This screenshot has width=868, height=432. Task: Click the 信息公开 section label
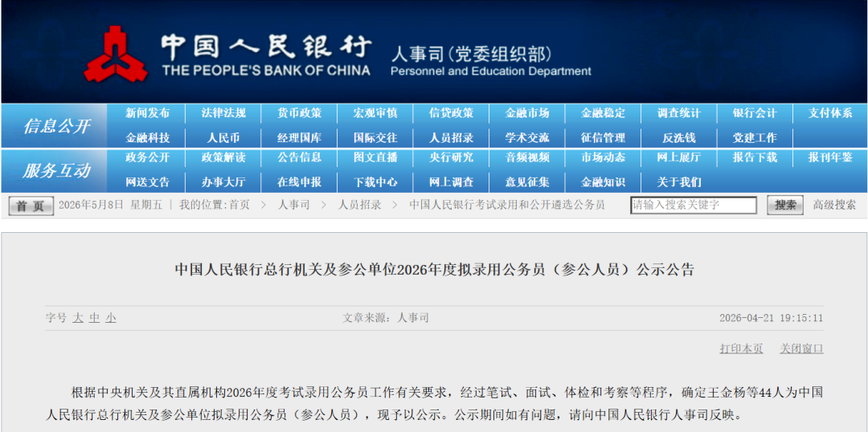(x=56, y=126)
